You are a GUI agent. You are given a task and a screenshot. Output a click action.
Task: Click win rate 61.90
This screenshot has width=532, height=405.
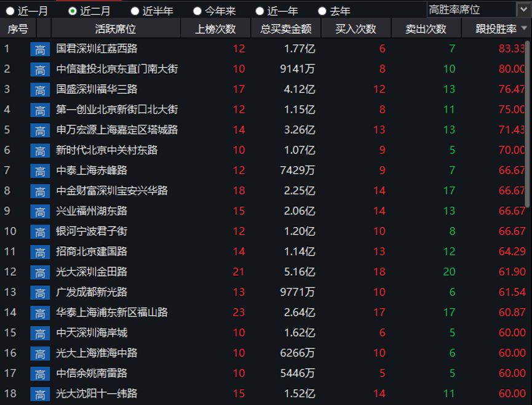click(512, 272)
